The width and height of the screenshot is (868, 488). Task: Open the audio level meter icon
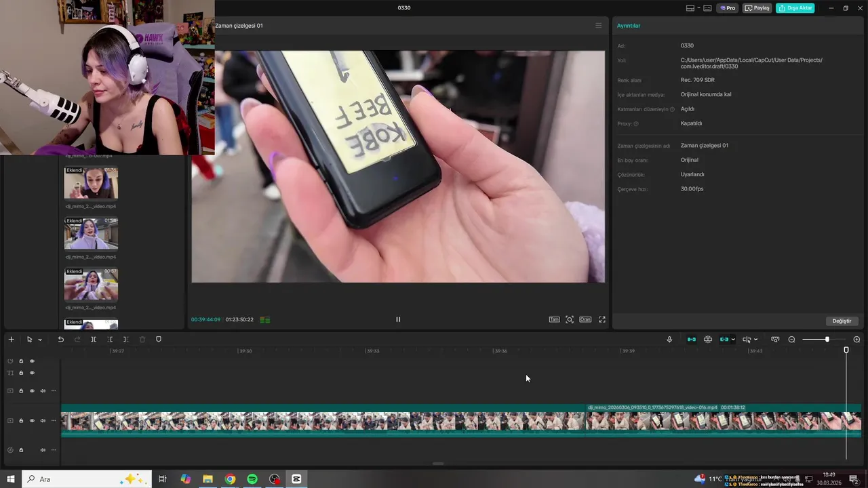pyautogui.click(x=265, y=320)
